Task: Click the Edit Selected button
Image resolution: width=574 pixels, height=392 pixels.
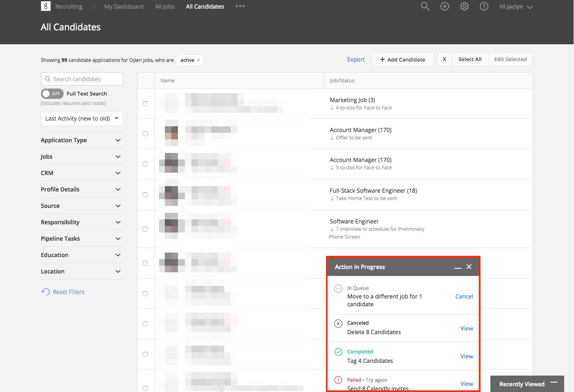Action: click(x=510, y=59)
